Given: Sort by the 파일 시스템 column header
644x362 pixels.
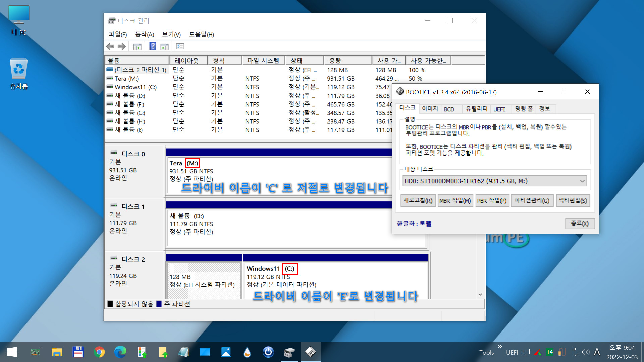Looking at the screenshot, I should 263,60.
